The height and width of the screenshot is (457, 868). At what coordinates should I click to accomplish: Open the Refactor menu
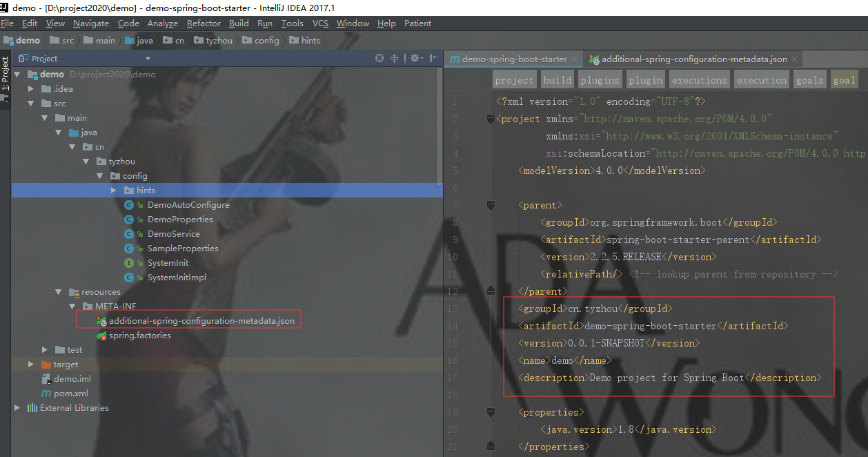click(x=204, y=23)
